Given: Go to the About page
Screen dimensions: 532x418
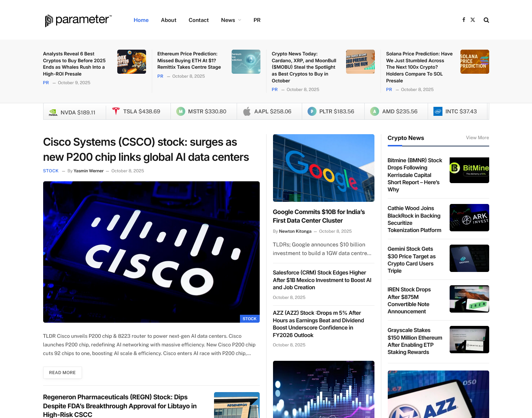Looking at the screenshot, I should (x=168, y=20).
